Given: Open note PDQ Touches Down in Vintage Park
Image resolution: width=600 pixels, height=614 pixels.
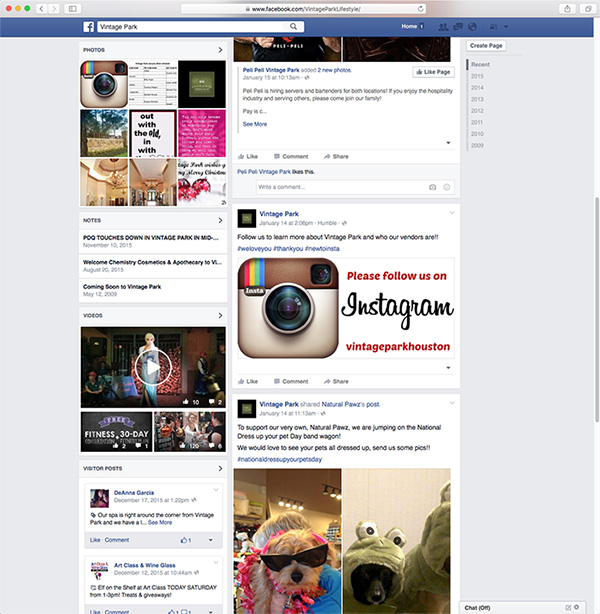Looking at the screenshot, I should coord(151,238).
